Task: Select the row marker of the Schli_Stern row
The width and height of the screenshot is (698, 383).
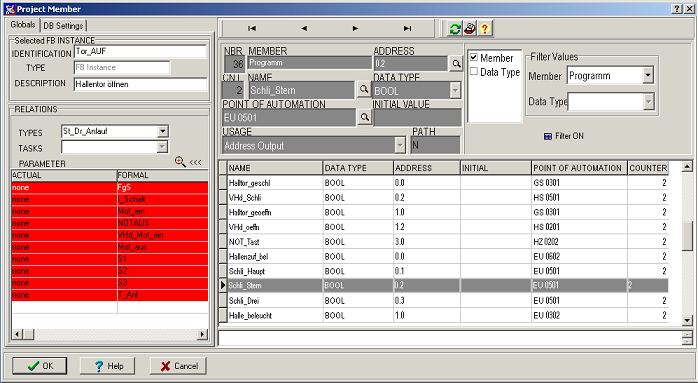Action: tap(223, 285)
